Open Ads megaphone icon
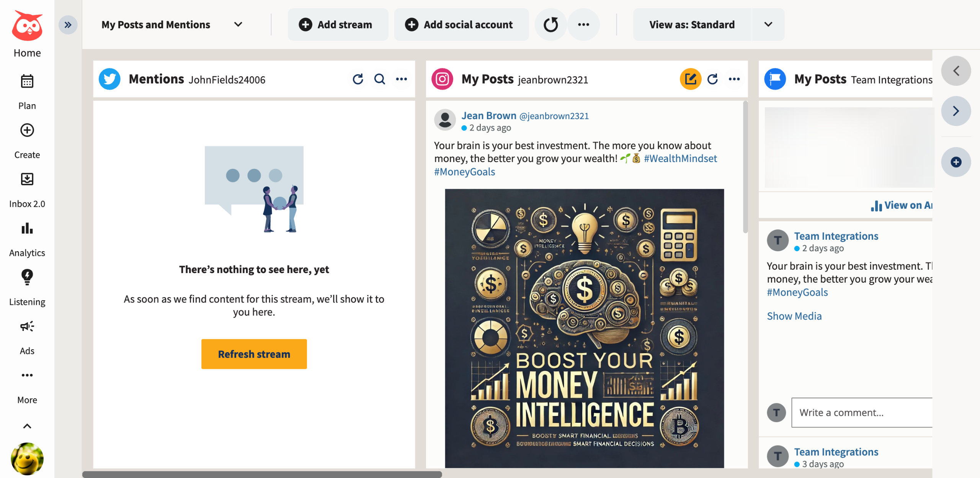The height and width of the screenshot is (478, 980). coord(27,326)
